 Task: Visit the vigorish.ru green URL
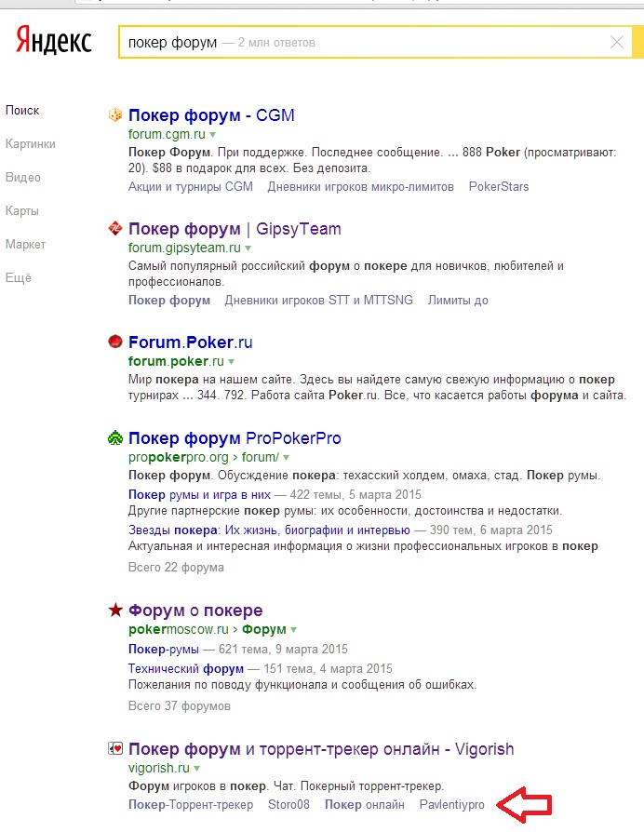[158, 768]
